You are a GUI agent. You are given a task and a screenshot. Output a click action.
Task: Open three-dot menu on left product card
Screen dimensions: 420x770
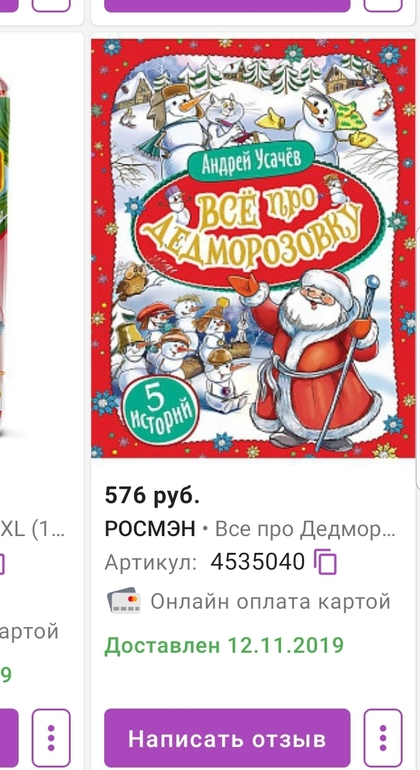[x=51, y=738]
